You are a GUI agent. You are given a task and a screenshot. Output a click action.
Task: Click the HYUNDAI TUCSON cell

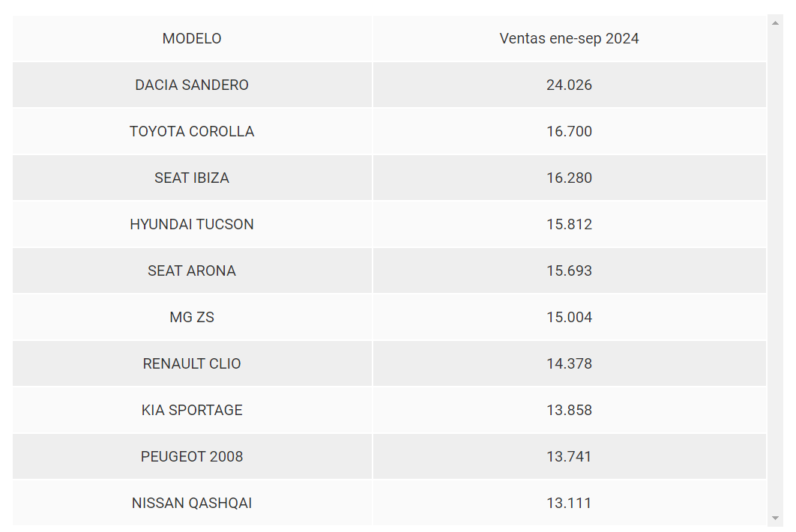tap(192, 224)
